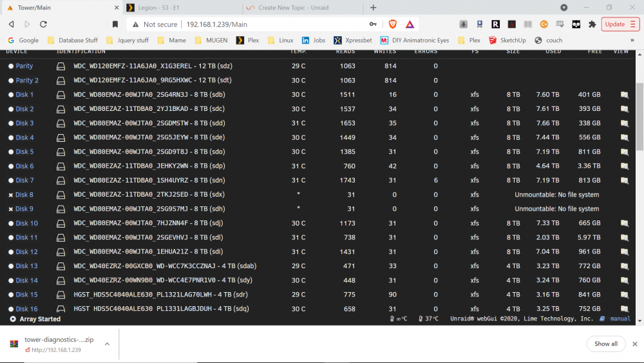
Task: Open the couch bookmark
Action: [x=549, y=40]
